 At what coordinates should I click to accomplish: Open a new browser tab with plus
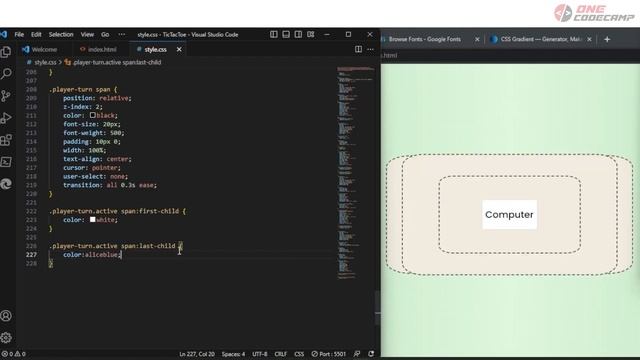coord(607,39)
